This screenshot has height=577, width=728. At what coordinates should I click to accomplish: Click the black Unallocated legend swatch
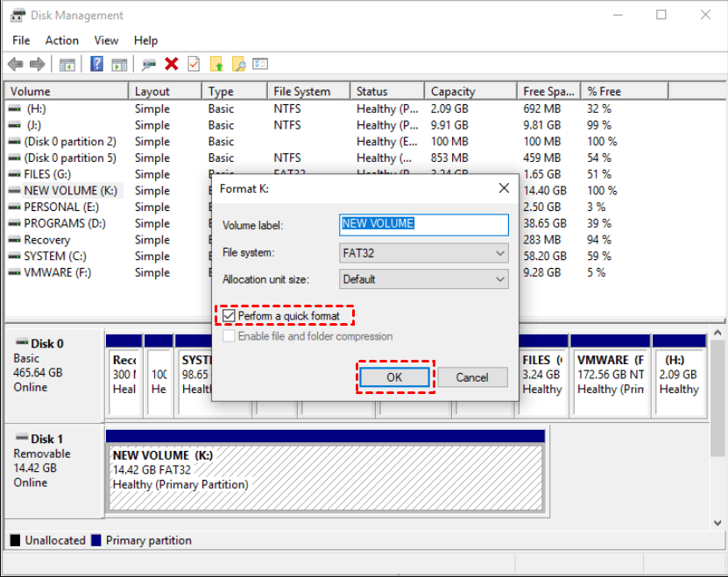click(x=15, y=540)
